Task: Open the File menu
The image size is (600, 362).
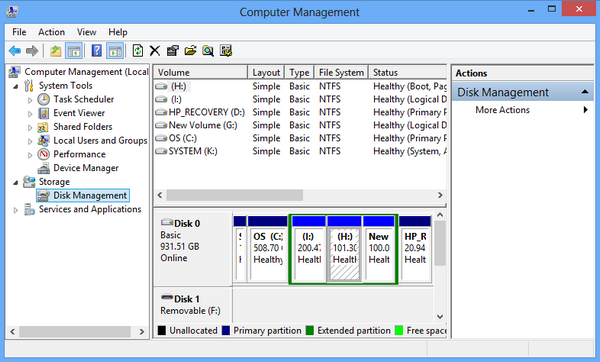Action: 19,32
